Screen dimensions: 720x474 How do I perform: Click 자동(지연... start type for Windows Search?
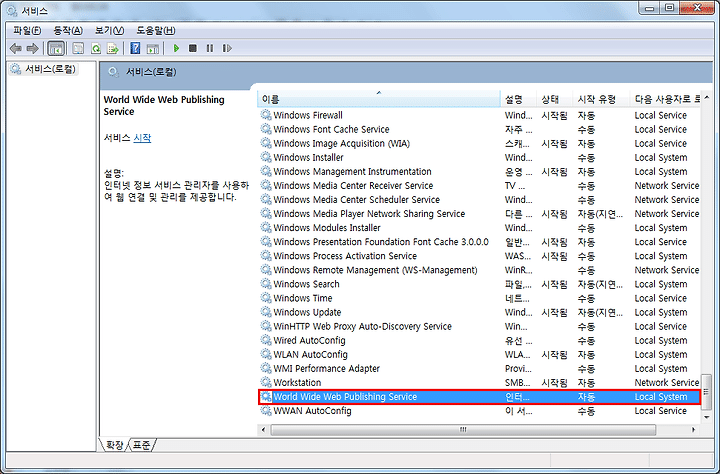600,284
